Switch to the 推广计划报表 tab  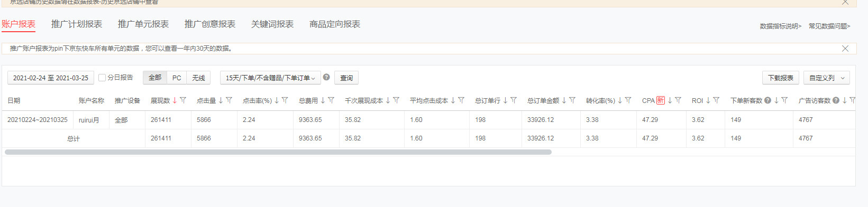click(x=77, y=24)
